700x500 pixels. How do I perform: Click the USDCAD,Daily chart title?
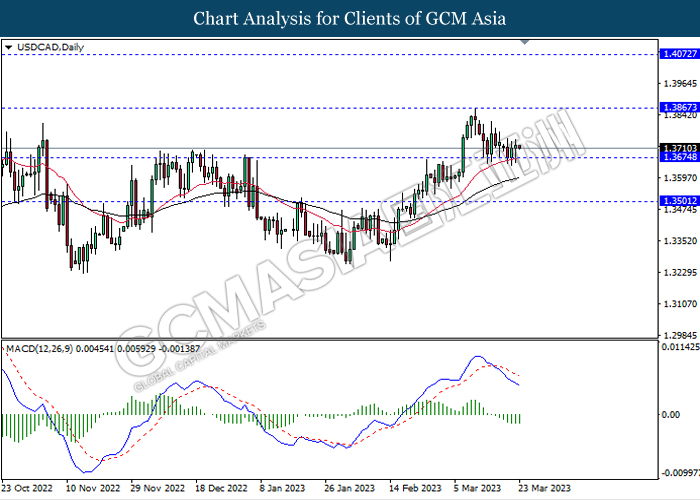pyautogui.click(x=50, y=47)
